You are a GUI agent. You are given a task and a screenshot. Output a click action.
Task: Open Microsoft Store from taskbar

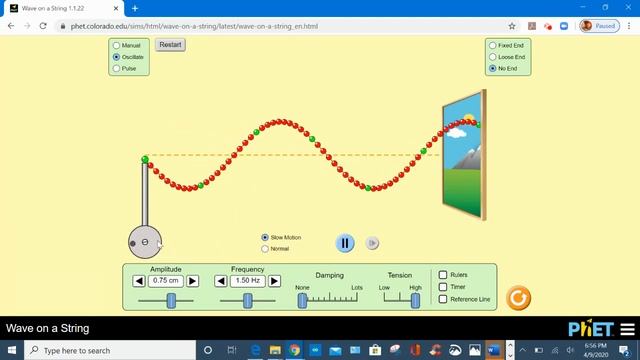tap(375, 350)
